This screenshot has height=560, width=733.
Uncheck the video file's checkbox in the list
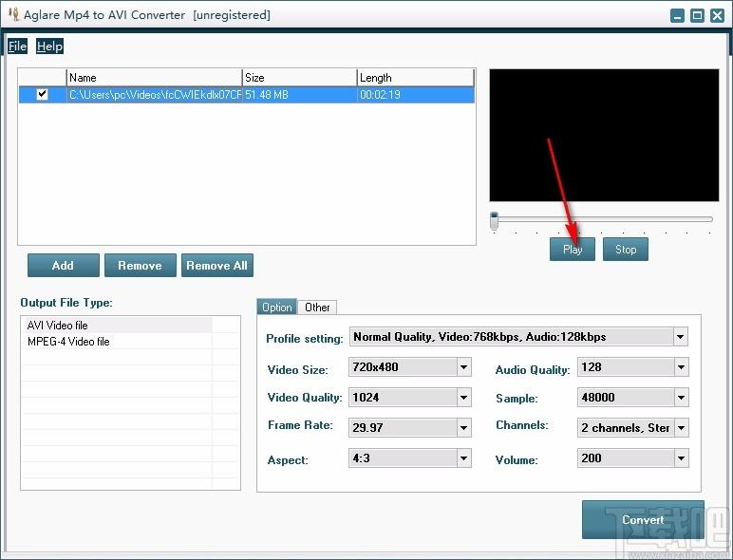(42, 94)
